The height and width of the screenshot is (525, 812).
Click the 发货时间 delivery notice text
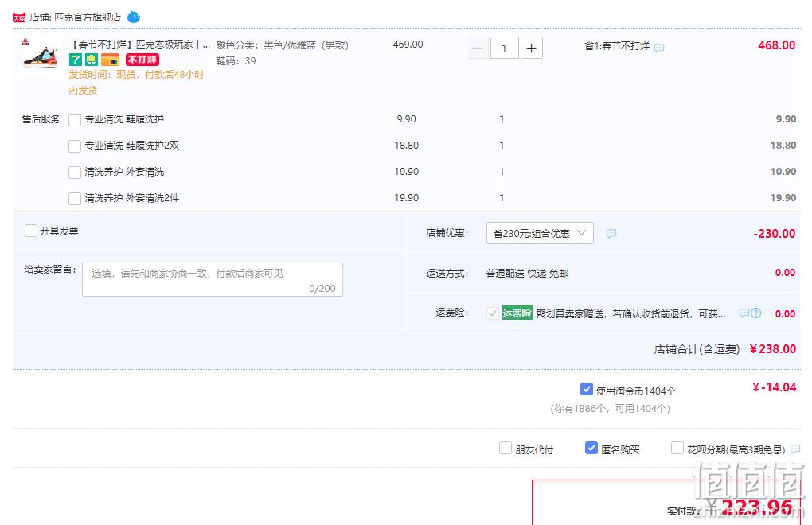point(136,82)
